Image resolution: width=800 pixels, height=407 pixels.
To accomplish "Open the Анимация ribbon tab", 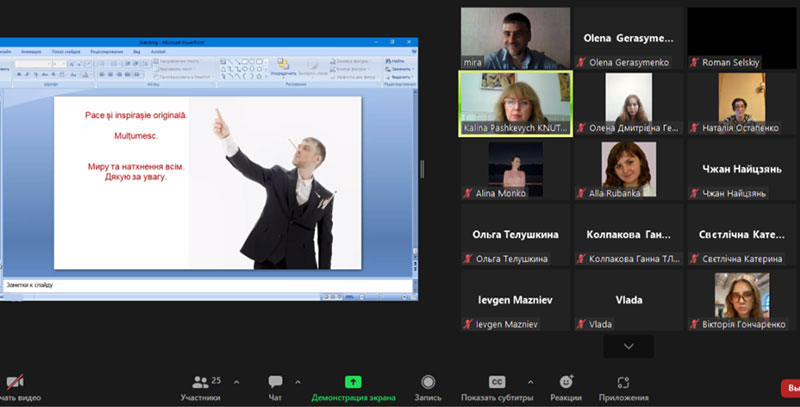I will (x=31, y=52).
